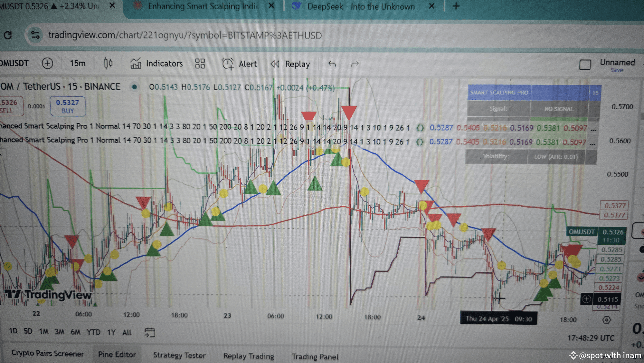Select the YTD date range
The width and height of the screenshot is (644, 363).
tap(93, 332)
